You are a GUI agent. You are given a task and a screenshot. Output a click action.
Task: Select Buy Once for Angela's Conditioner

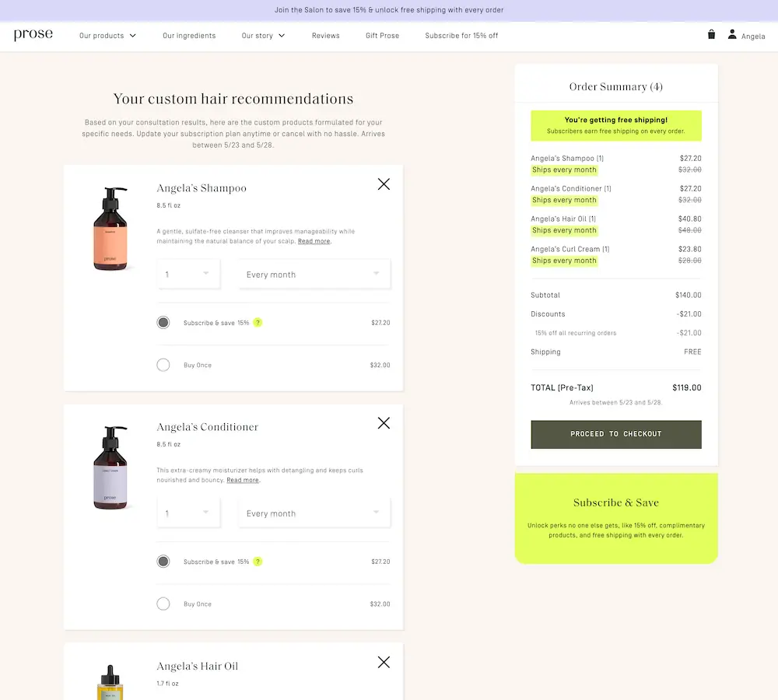click(163, 604)
